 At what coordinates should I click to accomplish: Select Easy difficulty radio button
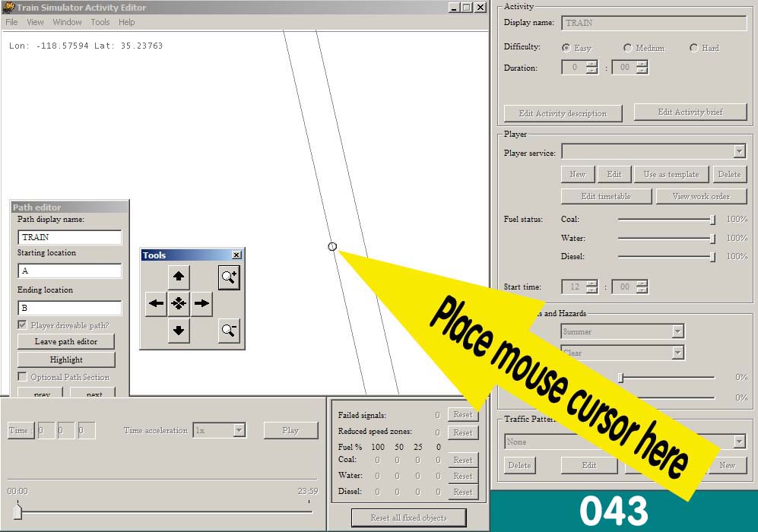point(566,48)
